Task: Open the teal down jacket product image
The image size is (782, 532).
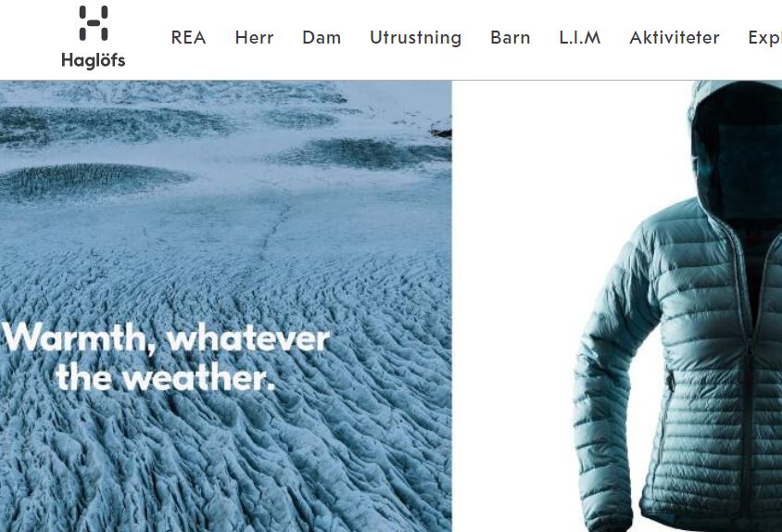Action: click(678, 306)
